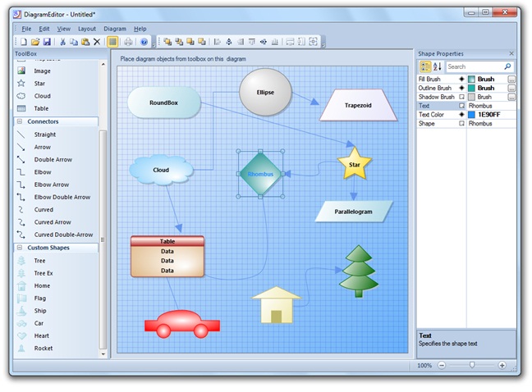This screenshot has height=392, width=532.
Task: Open the Diagram menu
Action: (115, 29)
